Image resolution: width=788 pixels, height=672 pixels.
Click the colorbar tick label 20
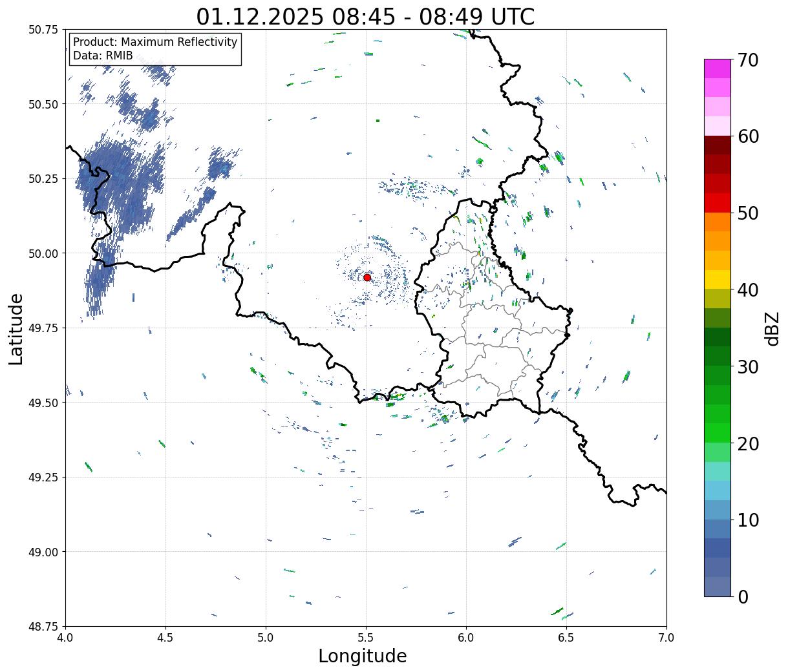[748, 443]
